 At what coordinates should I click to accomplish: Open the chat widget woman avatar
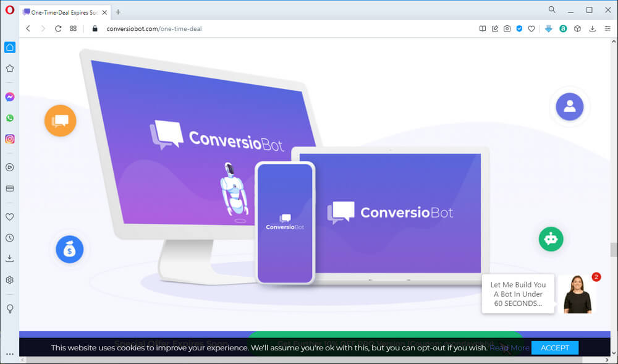tap(577, 294)
